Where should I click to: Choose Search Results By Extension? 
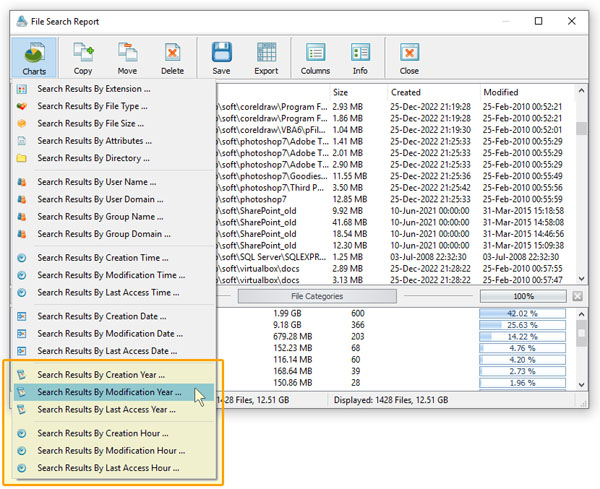click(x=114, y=89)
